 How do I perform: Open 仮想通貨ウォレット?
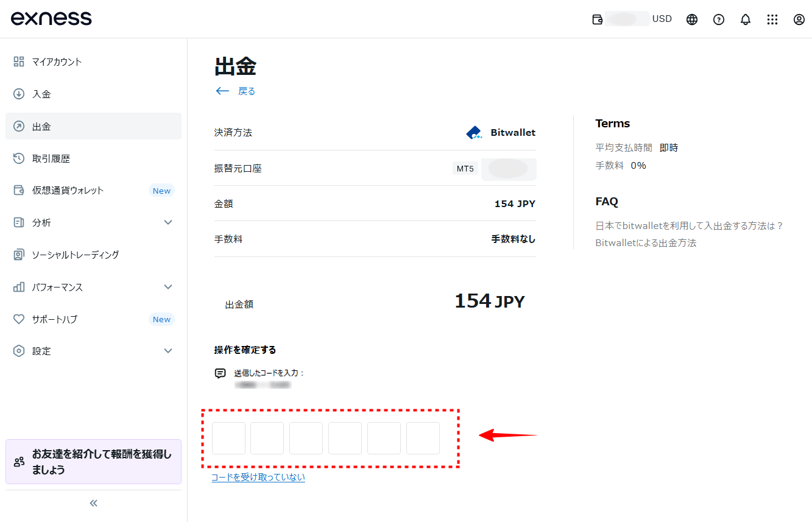point(94,190)
